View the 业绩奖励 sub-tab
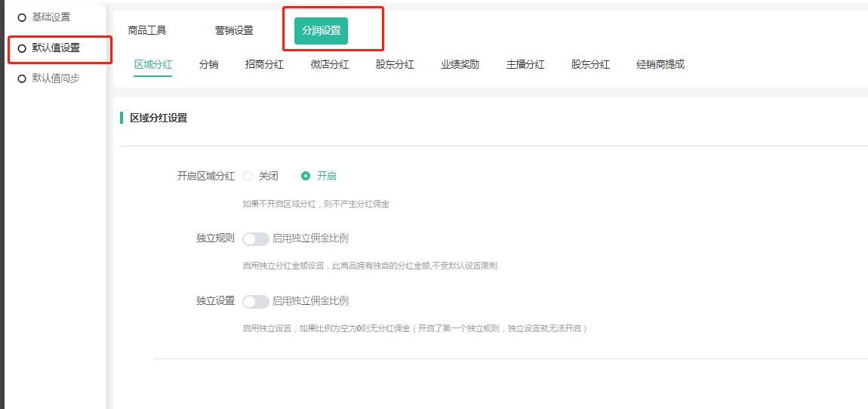 pyautogui.click(x=460, y=65)
